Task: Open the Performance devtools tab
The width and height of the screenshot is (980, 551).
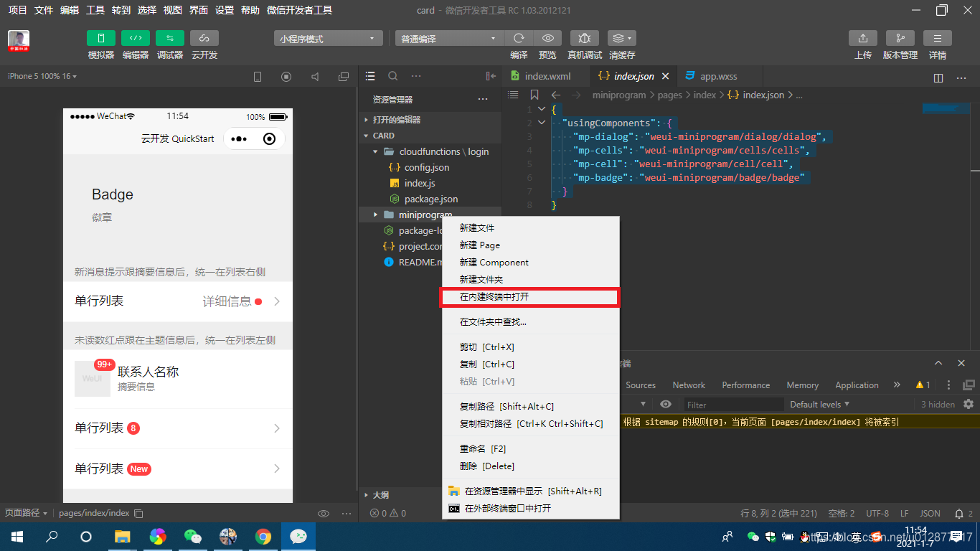Action: pyautogui.click(x=745, y=385)
